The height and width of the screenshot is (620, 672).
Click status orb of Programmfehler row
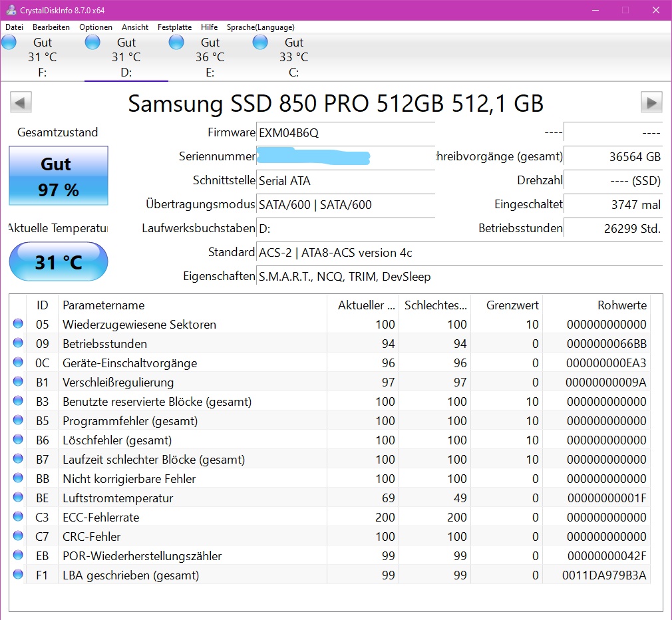[x=18, y=420]
